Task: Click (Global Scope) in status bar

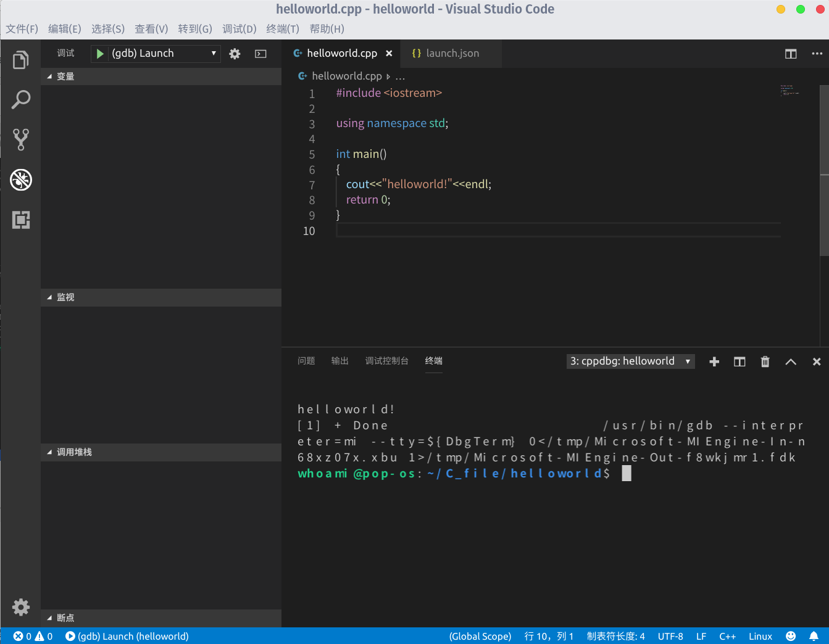Action: (480, 636)
